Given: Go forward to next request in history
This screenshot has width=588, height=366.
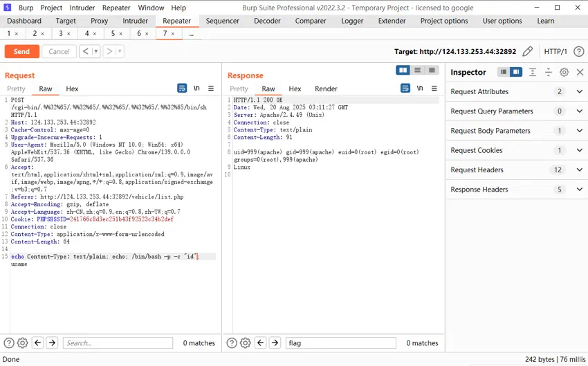Looking at the screenshot, I should (x=109, y=51).
